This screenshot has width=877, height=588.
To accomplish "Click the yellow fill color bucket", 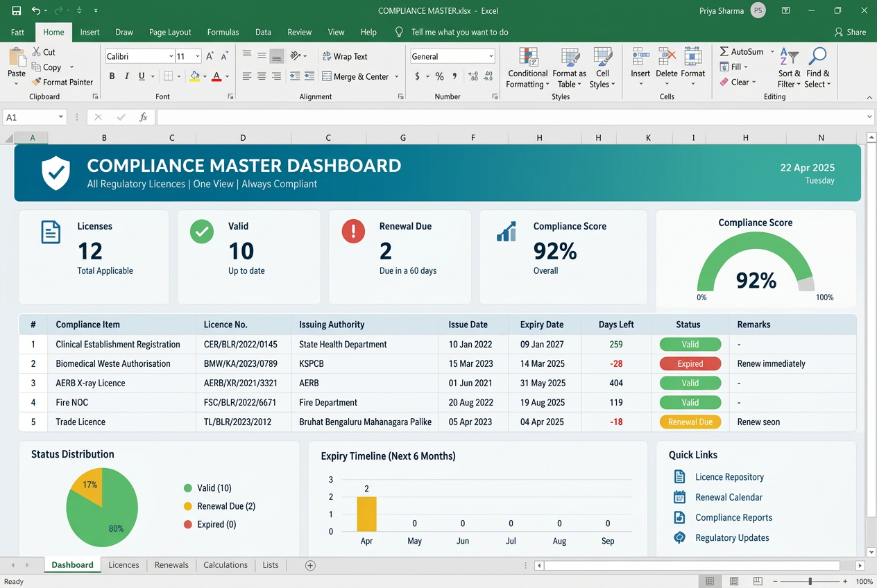I will pyautogui.click(x=195, y=76).
